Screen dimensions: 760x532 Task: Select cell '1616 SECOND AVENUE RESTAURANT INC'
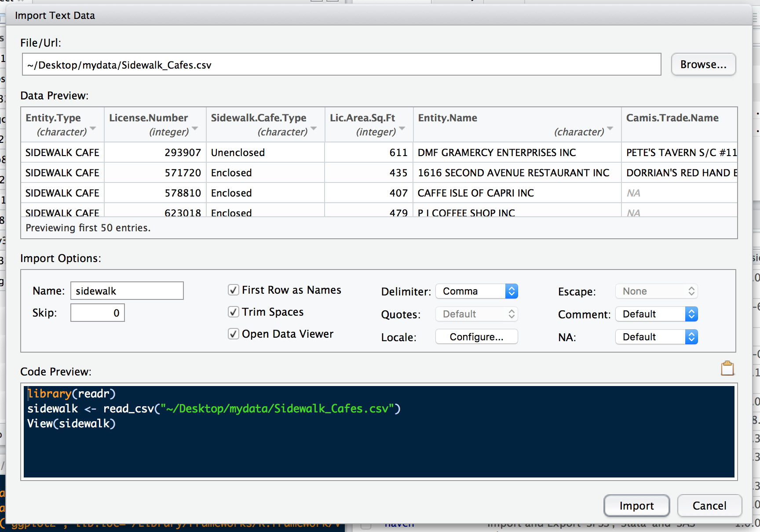(517, 173)
